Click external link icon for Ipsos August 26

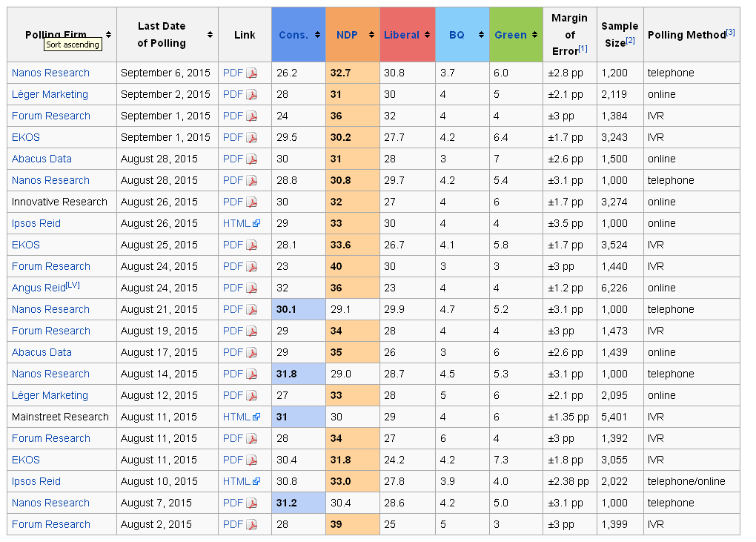coord(256,223)
